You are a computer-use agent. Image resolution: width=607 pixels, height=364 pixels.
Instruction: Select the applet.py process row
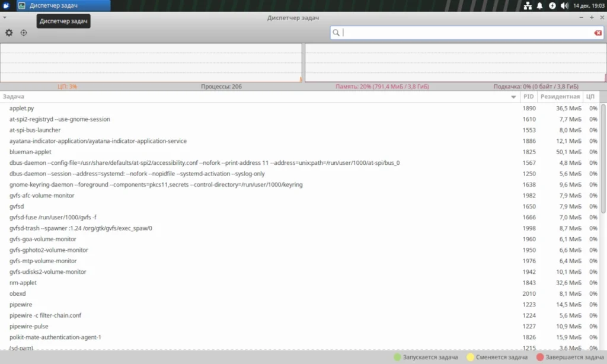point(300,108)
